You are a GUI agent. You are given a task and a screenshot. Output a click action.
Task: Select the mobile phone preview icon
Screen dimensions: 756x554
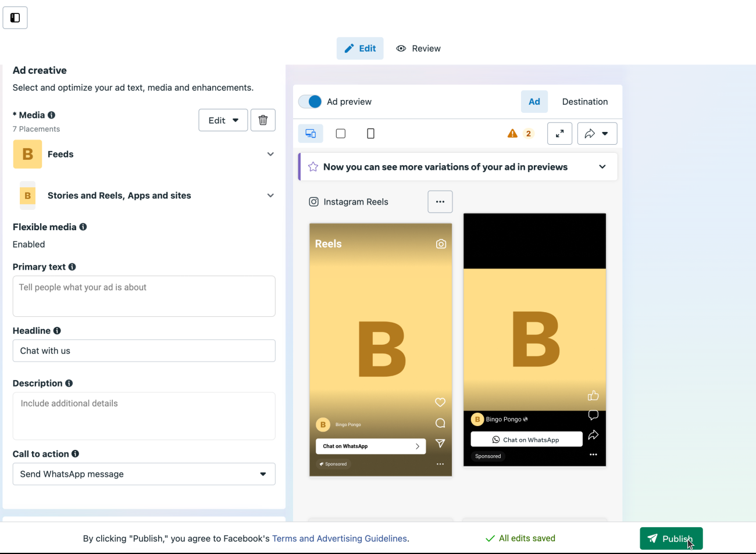(370, 134)
